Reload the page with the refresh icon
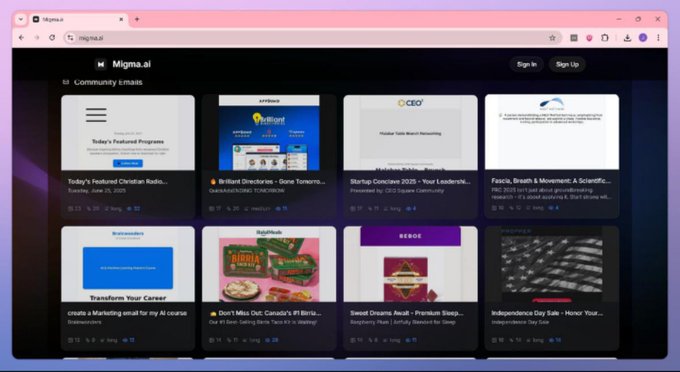 (x=52, y=38)
